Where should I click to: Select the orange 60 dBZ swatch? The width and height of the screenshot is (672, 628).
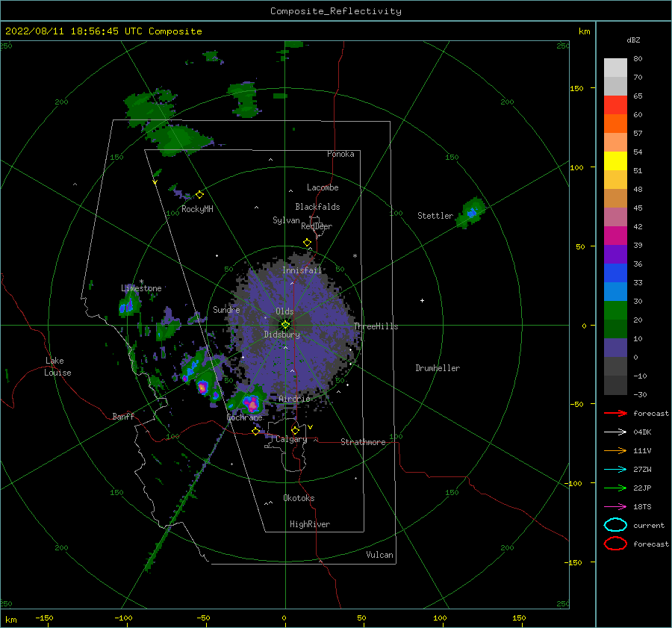615,123
